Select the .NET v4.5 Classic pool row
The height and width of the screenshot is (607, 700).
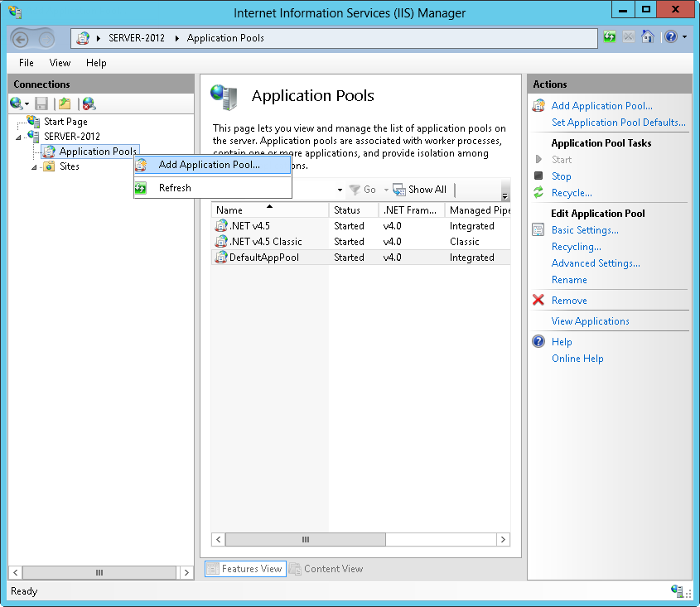pyautogui.click(x=360, y=242)
